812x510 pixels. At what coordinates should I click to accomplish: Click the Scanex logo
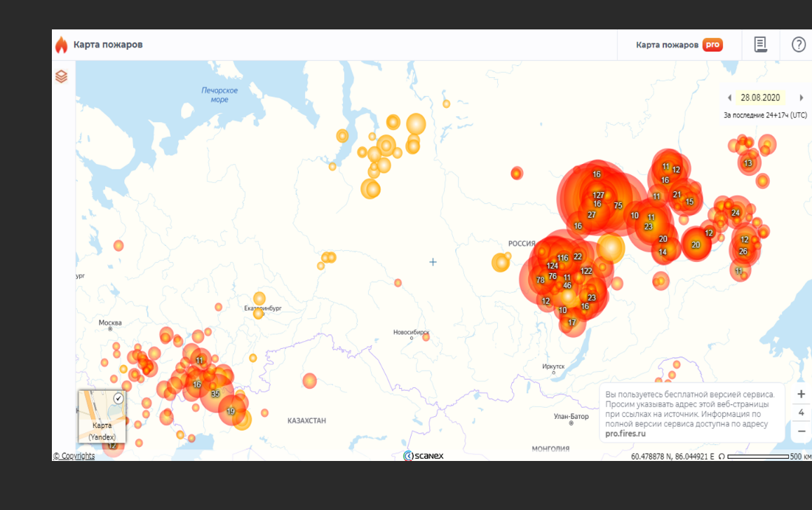pos(423,455)
